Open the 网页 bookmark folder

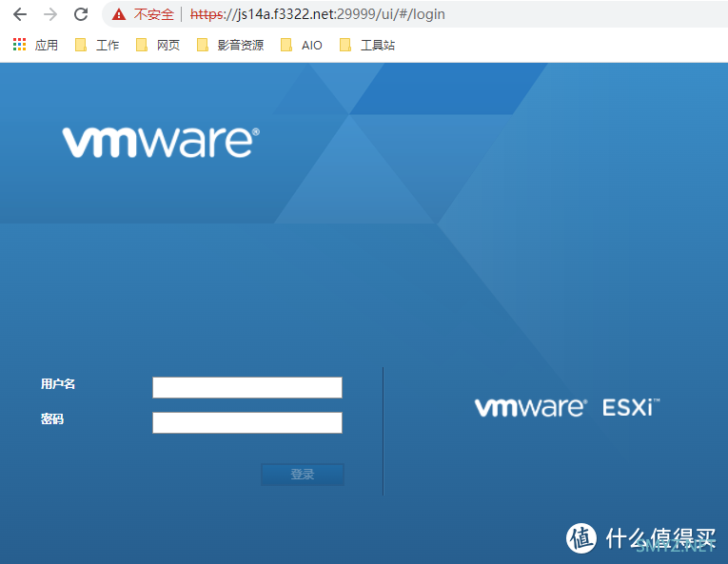click(x=158, y=45)
